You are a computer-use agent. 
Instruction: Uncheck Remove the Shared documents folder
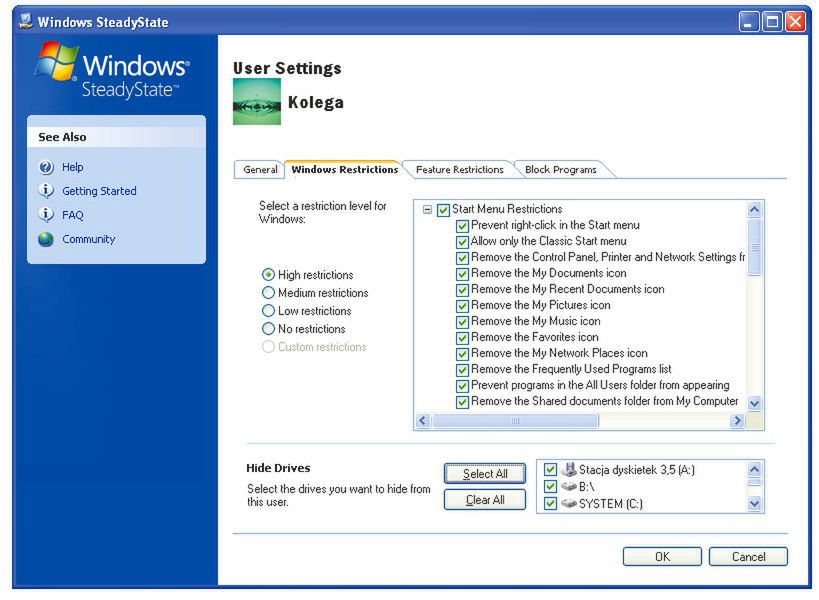[x=462, y=402]
